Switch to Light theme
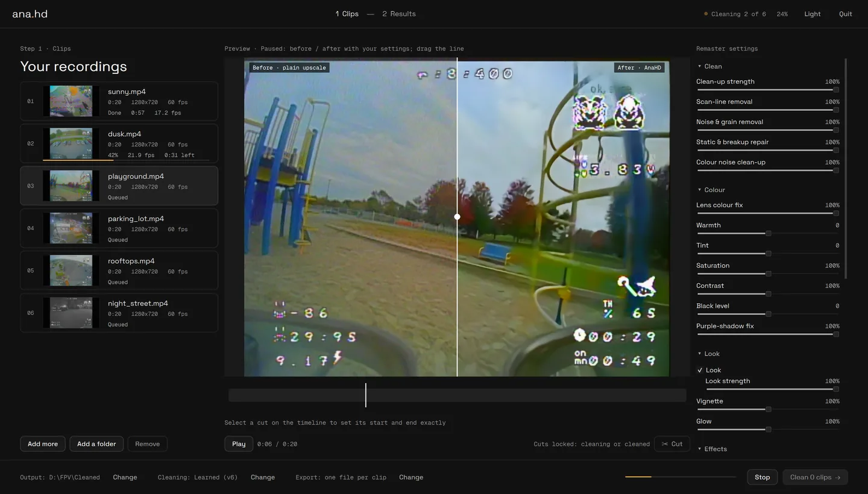This screenshot has width=868, height=494. (813, 14)
